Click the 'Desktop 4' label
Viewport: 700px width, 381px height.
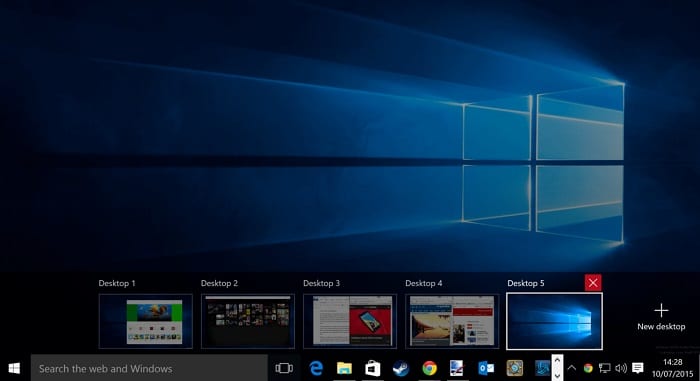coord(424,283)
